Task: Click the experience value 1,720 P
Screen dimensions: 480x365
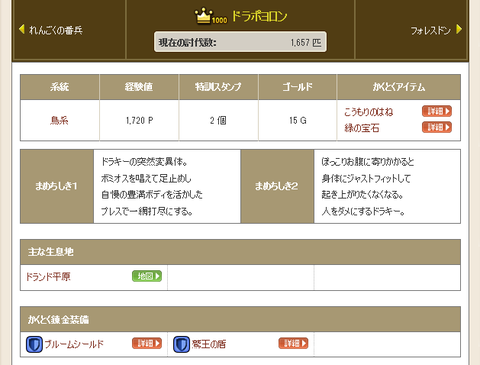Action: [x=139, y=120]
